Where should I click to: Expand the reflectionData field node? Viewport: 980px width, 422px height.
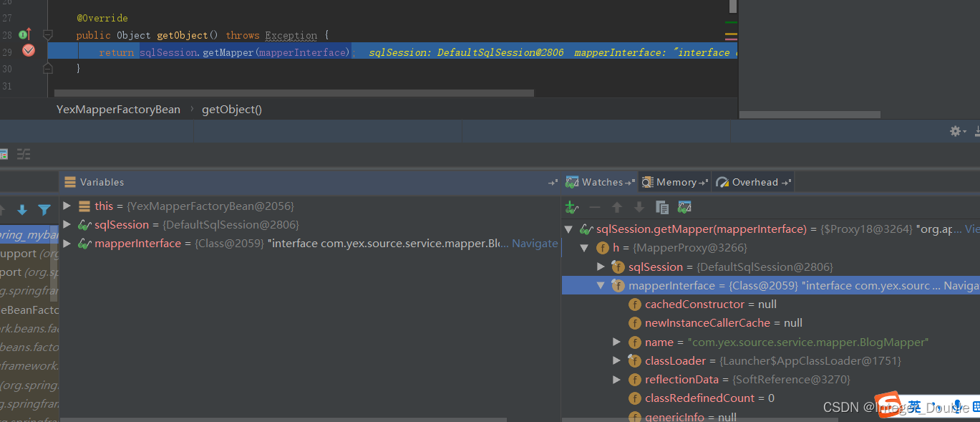pos(618,379)
